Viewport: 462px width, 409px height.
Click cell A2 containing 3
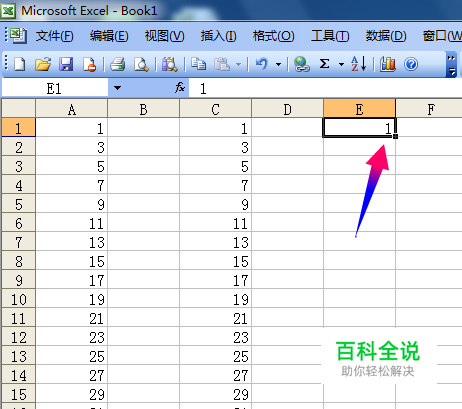coord(72,146)
